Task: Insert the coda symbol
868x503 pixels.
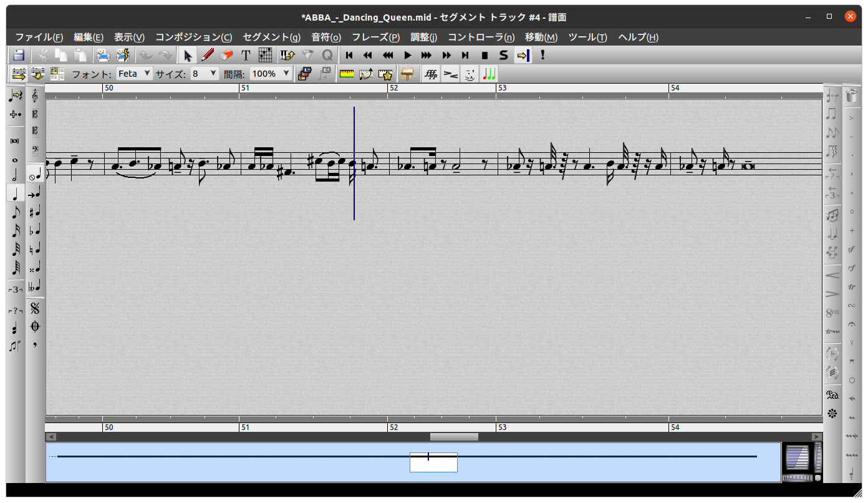Action: coord(35,326)
